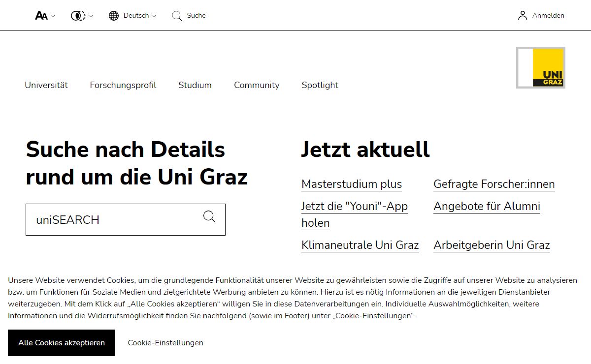Click the magnifier icon beside Suche
591x364 pixels.
point(177,16)
